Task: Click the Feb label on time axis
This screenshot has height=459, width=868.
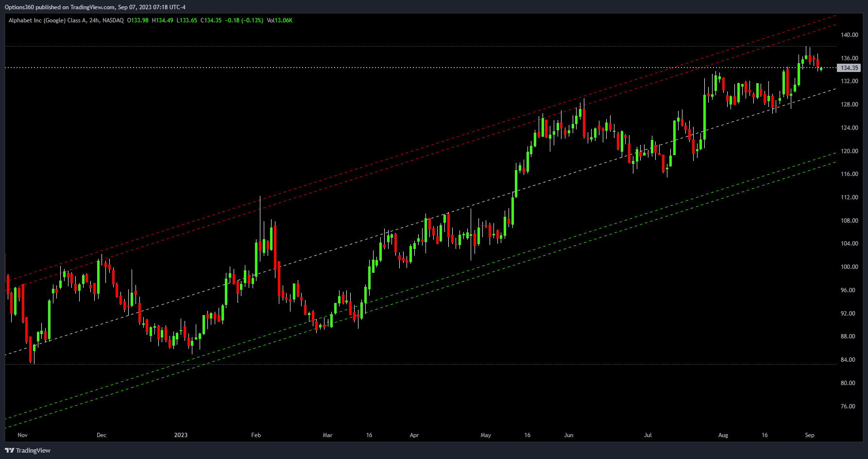Action: coord(256,435)
